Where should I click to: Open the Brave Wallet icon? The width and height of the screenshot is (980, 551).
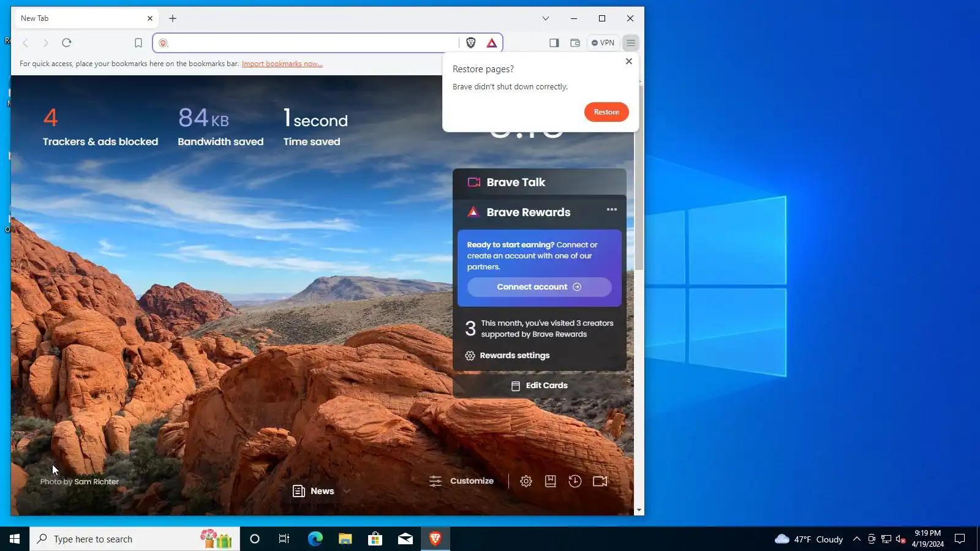click(575, 43)
